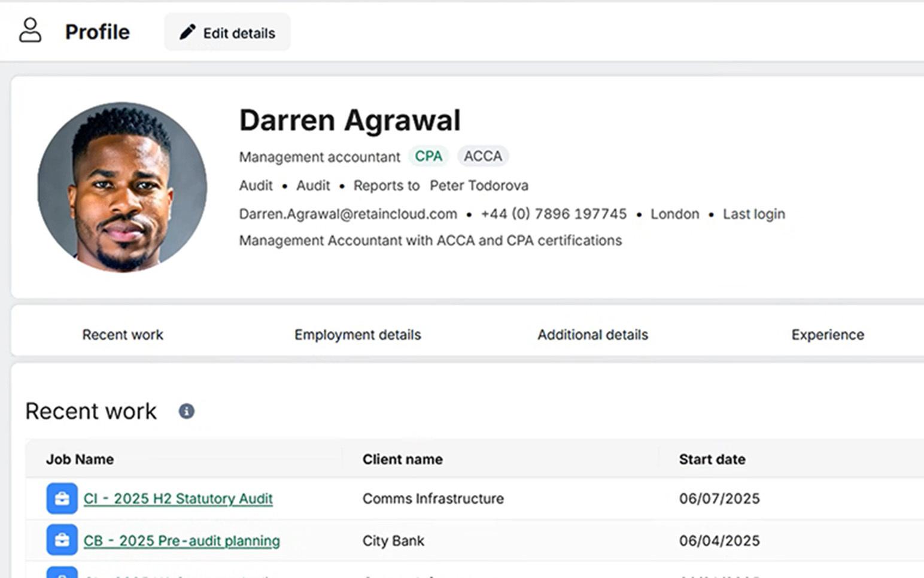The image size is (924, 578).
Task: Select the CPA certification badge
Action: 428,156
